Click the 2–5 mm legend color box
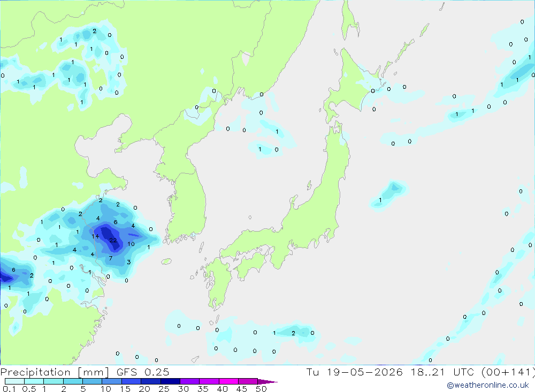Viewport: 535px width, 392px height. [x=73, y=381]
